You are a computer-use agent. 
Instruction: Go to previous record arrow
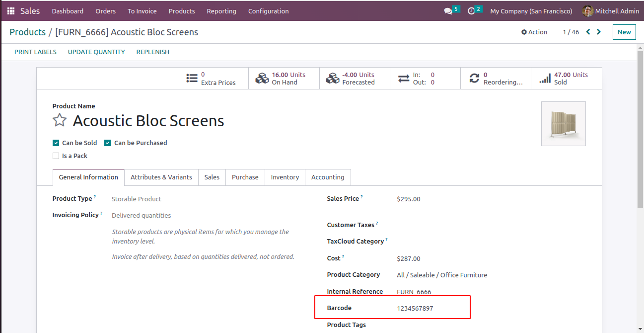click(588, 32)
